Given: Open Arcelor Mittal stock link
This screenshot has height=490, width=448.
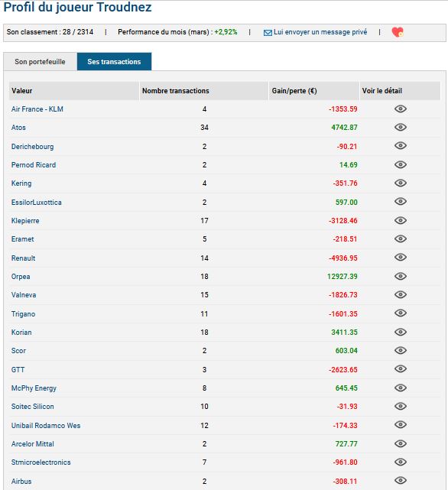Looking at the screenshot, I should [33, 443].
